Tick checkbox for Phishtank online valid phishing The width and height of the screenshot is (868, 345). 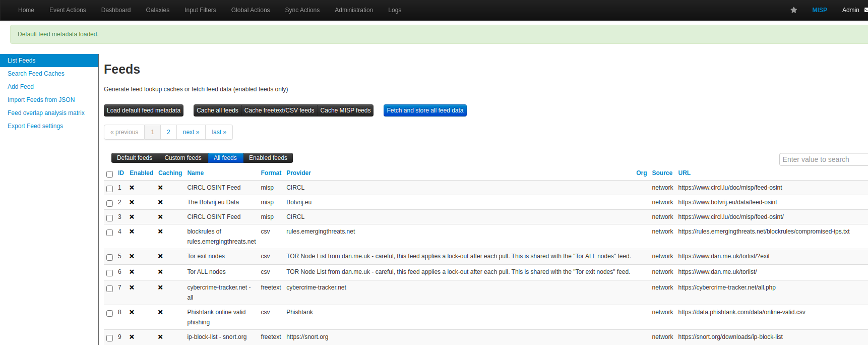tap(109, 313)
